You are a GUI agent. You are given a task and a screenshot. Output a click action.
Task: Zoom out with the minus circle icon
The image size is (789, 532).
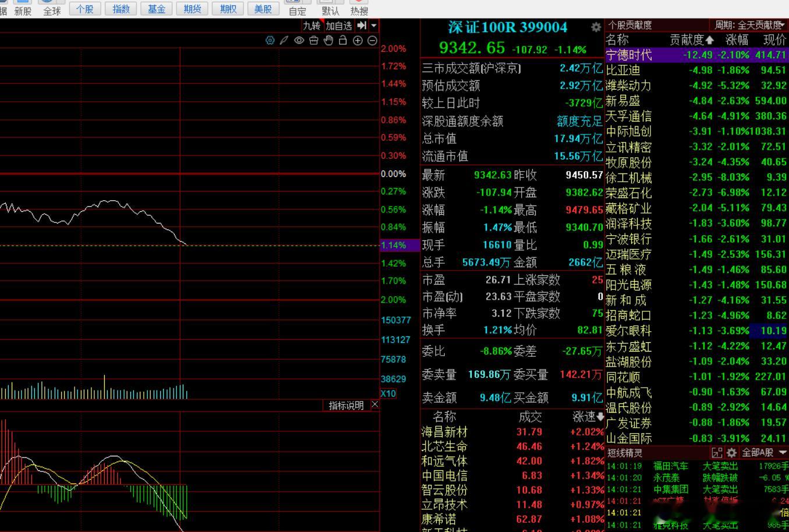[372, 40]
